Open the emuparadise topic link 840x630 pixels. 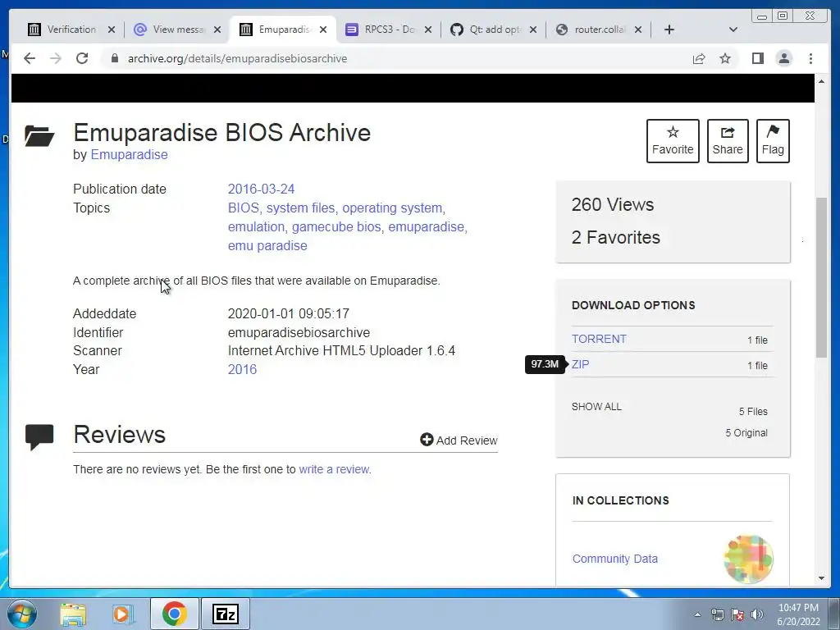click(427, 226)
